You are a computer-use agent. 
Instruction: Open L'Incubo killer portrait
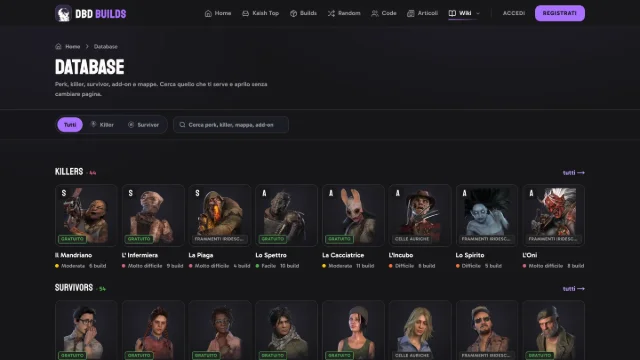[420, 215]
